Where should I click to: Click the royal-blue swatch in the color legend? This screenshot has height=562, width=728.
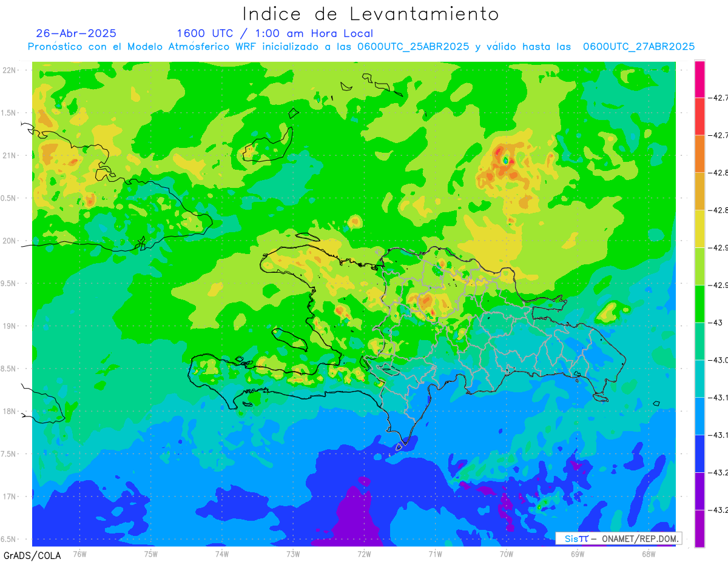pyautogui.click(x=699, y=453)
